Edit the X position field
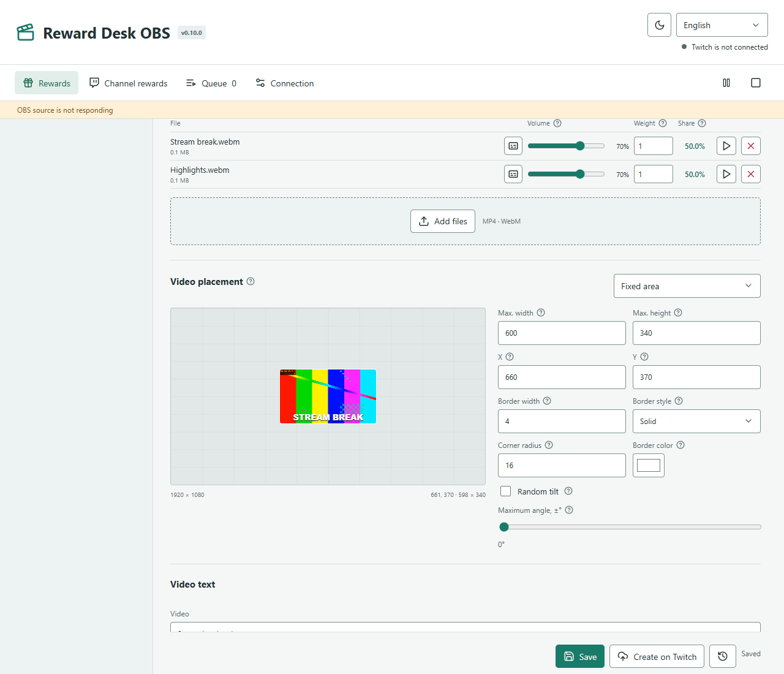 coord(562,377)
